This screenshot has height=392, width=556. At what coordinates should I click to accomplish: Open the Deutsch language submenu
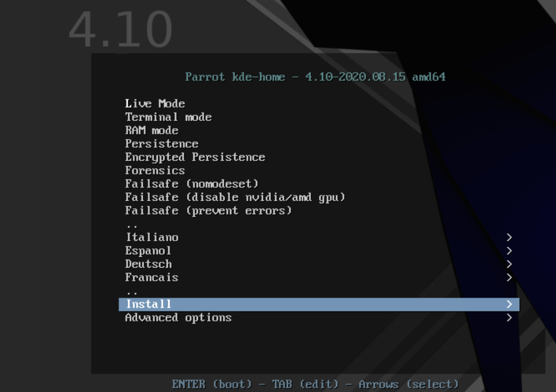click(319, 264)
